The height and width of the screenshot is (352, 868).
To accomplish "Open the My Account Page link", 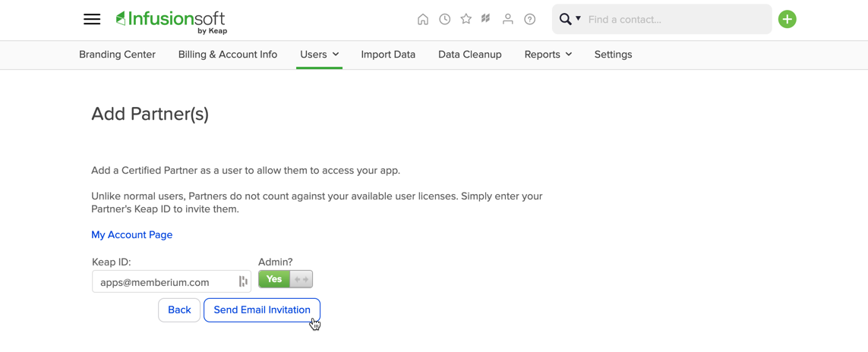I will 131,235.
